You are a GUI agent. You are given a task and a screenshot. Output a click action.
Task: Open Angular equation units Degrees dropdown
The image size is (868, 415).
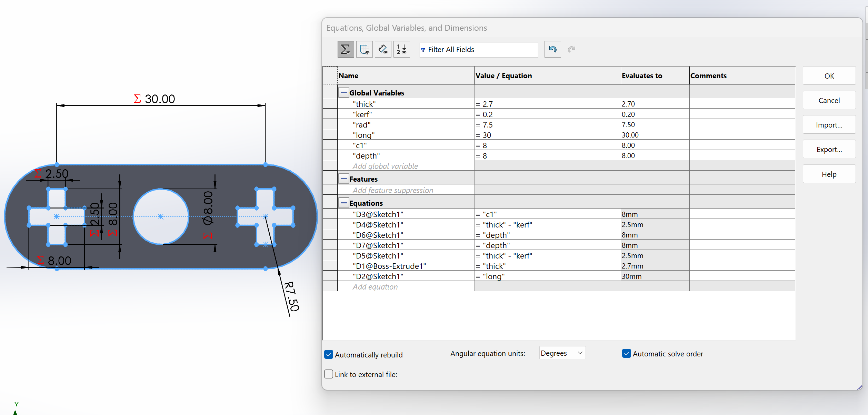[x=562, y=353]
